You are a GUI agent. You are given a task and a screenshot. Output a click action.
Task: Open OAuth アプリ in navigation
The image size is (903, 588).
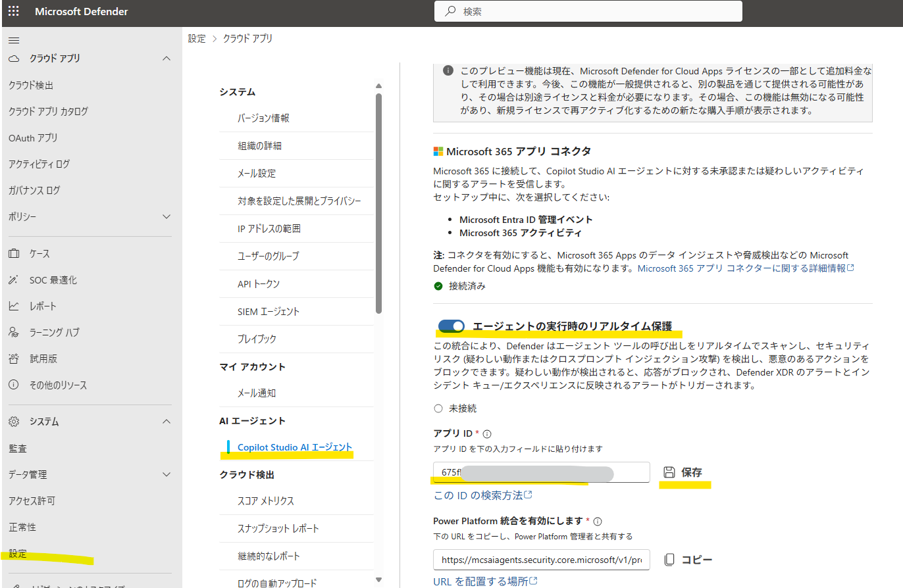tap(33, 138)
